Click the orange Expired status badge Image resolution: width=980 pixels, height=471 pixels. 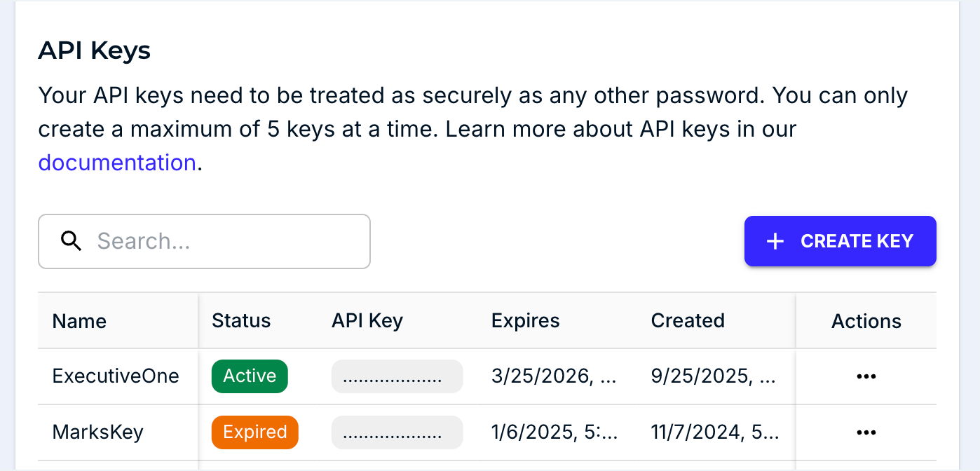point(254,432)
